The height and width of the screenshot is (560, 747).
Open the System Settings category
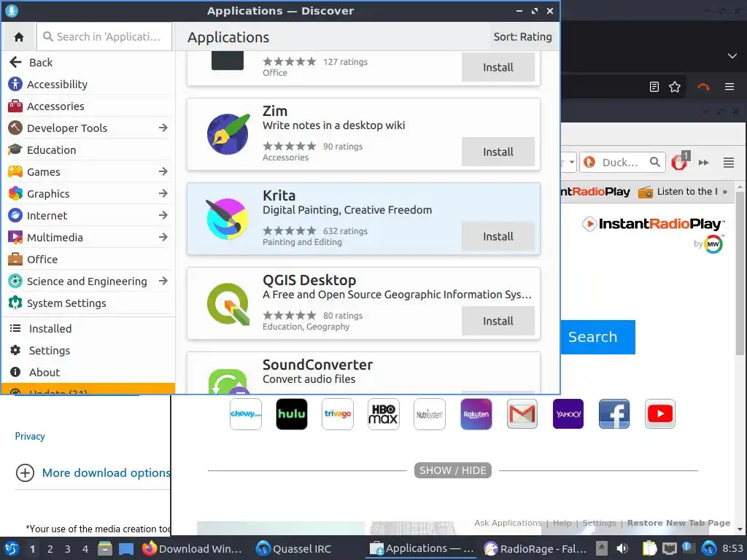pos(88,303)
